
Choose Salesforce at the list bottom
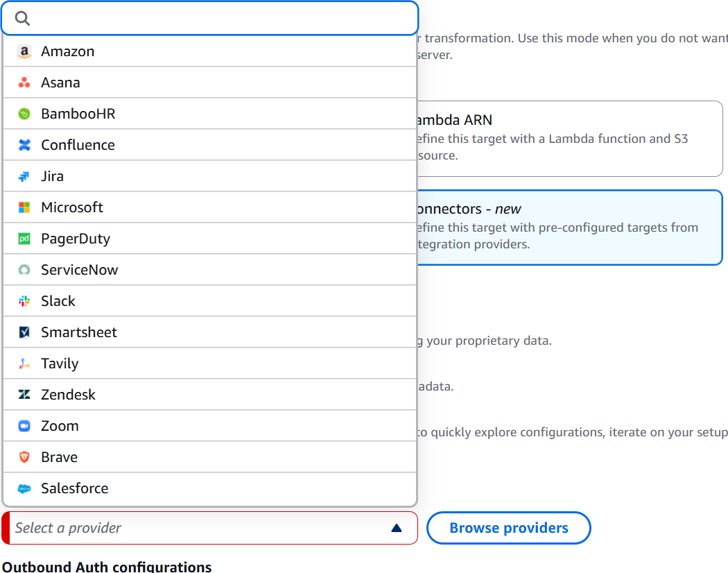point(209,488)
